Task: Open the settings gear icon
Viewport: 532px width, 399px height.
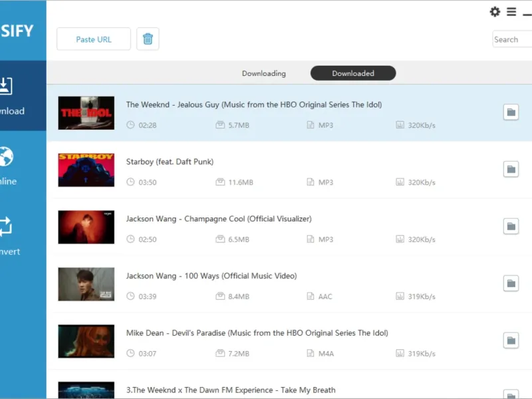Action: tap(495, 12)
